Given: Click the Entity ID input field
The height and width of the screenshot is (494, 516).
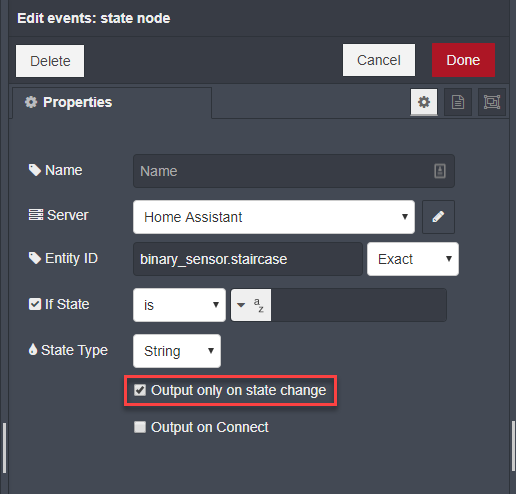Looking at the screenshot, I should [248, 259].
